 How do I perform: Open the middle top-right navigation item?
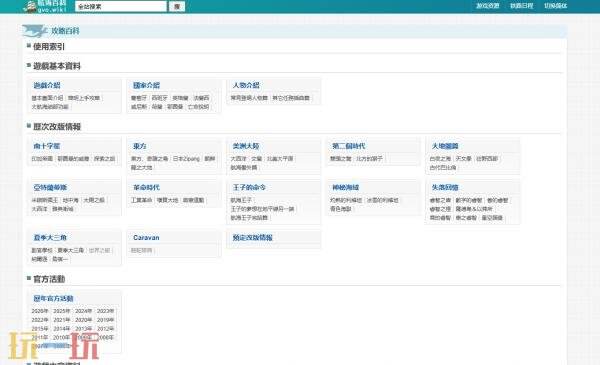tap(522, 6)
